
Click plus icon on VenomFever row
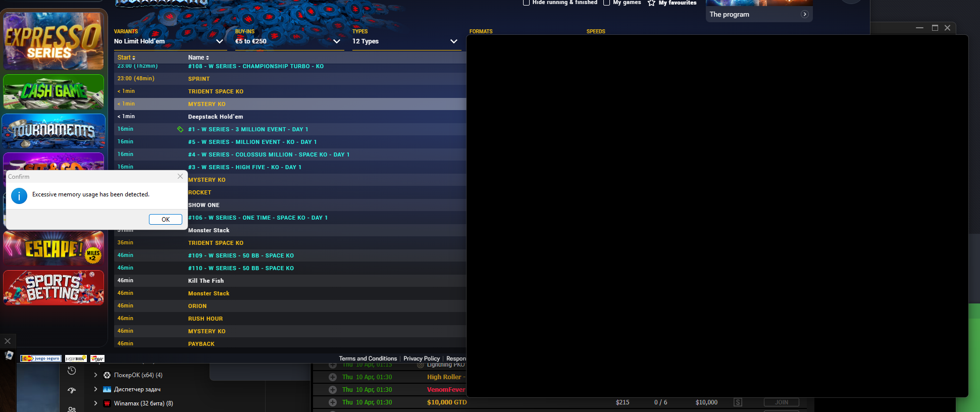[333, 390]
